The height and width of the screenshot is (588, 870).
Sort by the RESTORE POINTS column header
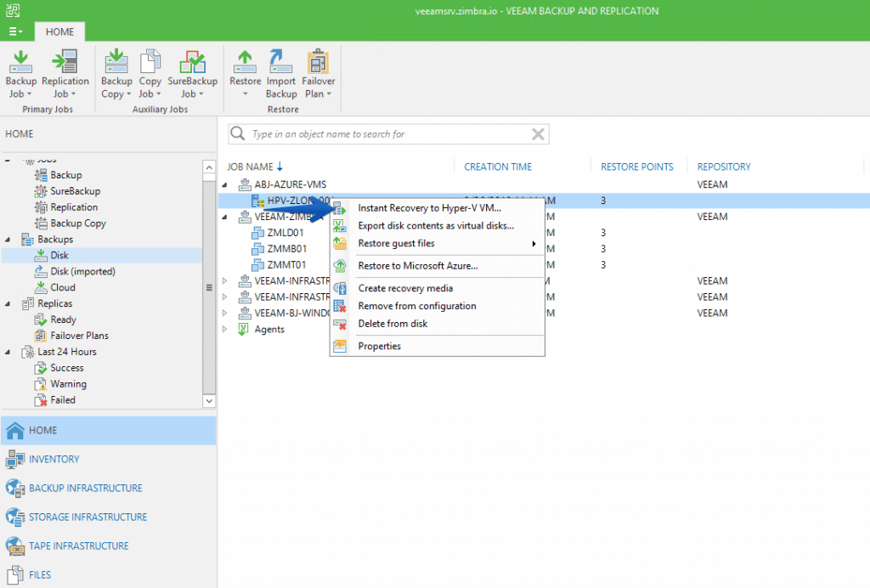637,167
